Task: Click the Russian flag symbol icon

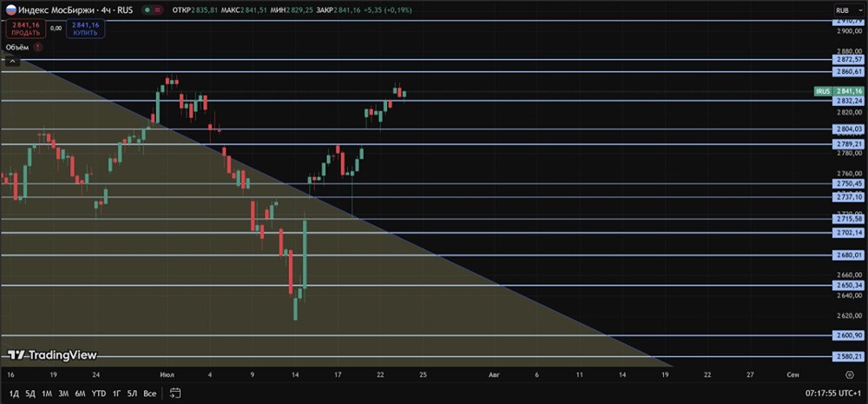Action: pos(11,10)
